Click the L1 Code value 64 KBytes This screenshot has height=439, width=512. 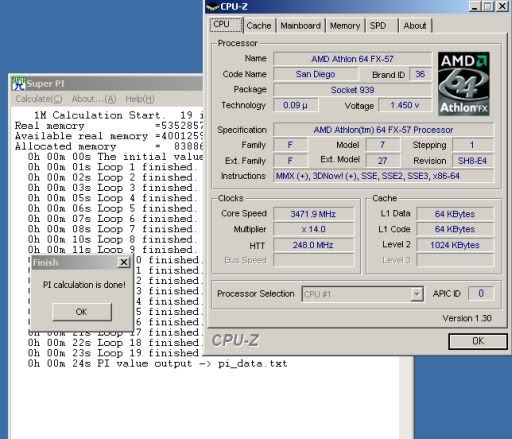click(x=455, y=229)
